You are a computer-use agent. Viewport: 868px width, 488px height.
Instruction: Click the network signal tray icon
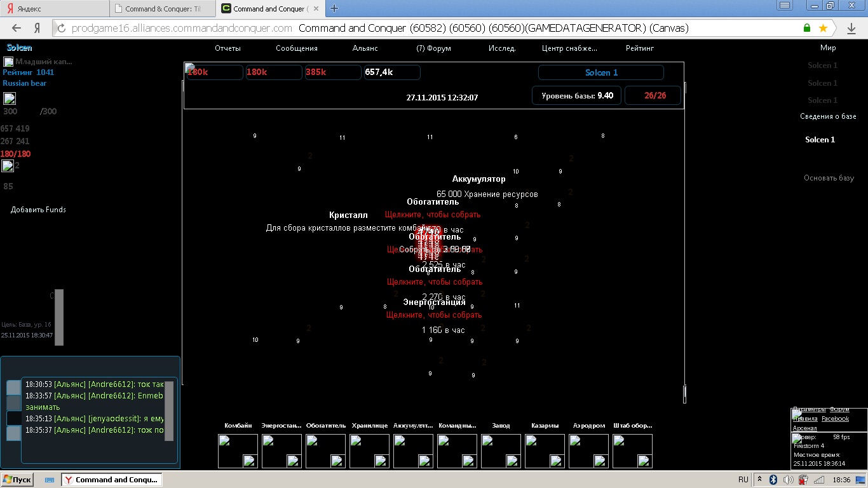(x=819, y=480)
